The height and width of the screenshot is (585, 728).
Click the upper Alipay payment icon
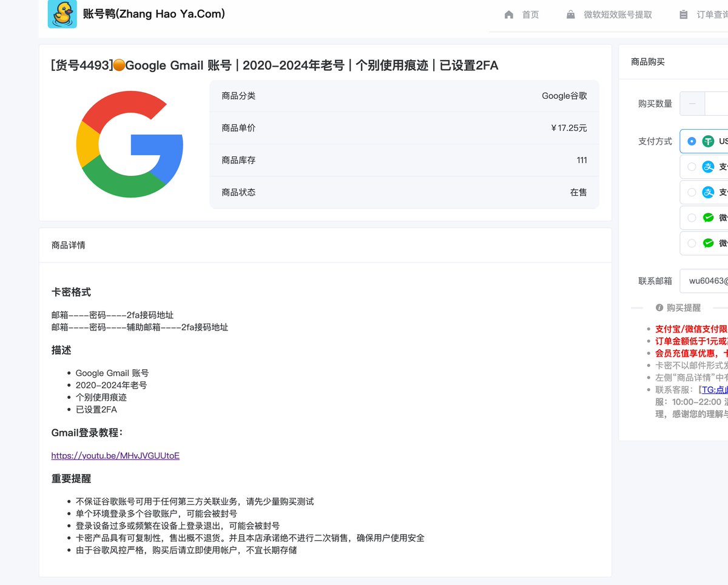708,167
